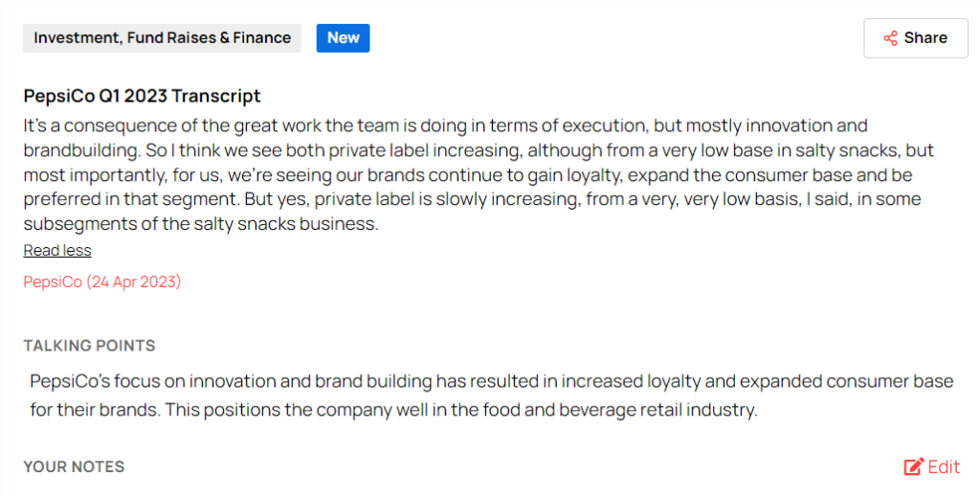Click the line starting "for their brands. This positions"
Image resolution: width=980 pixels, height=496 pixels.
pos(393,411)
